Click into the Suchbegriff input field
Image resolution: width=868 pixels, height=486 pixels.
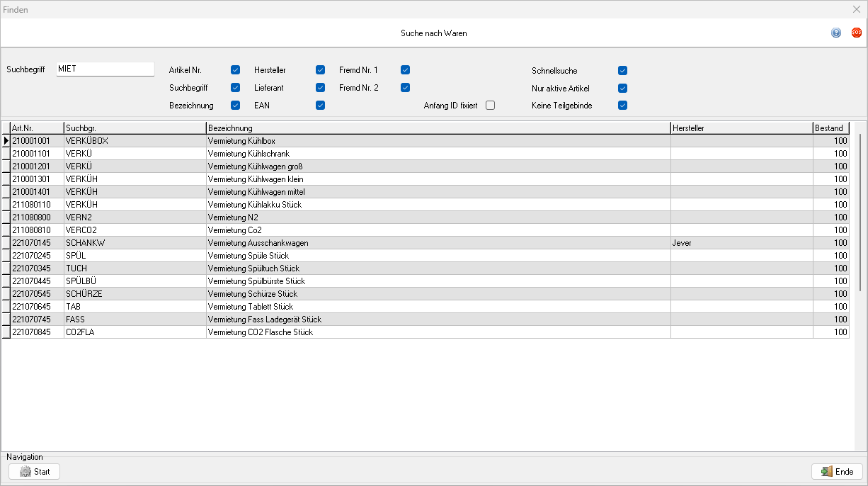105,69
